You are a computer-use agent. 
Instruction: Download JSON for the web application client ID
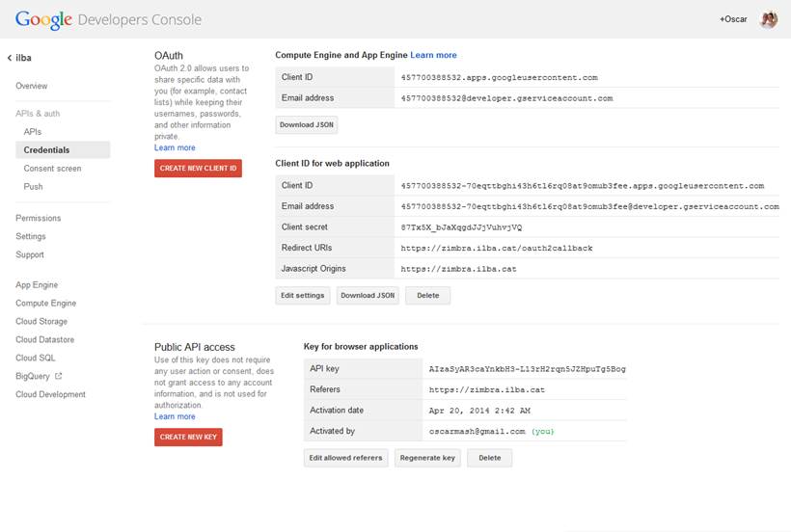pyautogui.click(x=368, y=295)
